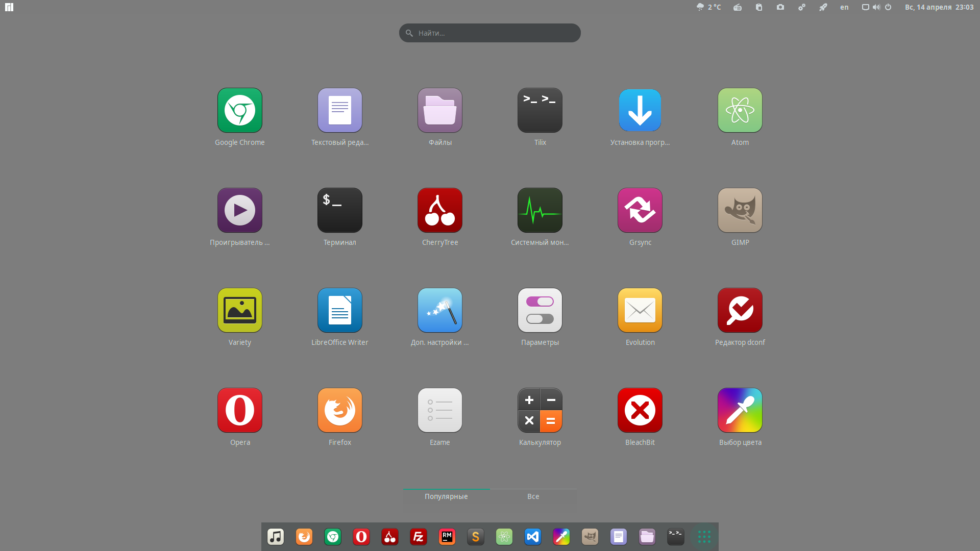This screenshot has width=980, height=551.
Task: Launch Google Chrome from the app grid
Action: pos(240,111)
